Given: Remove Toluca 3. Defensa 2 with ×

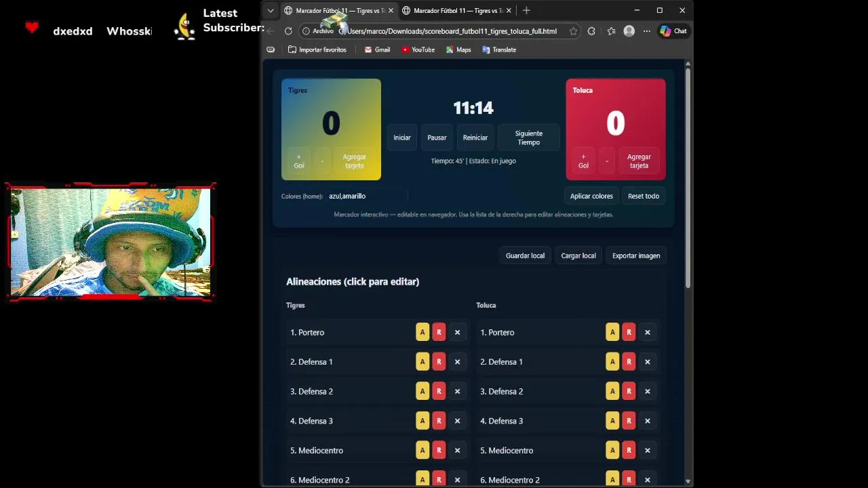Looking at the screenshot, I should click(x=647, y=391).
